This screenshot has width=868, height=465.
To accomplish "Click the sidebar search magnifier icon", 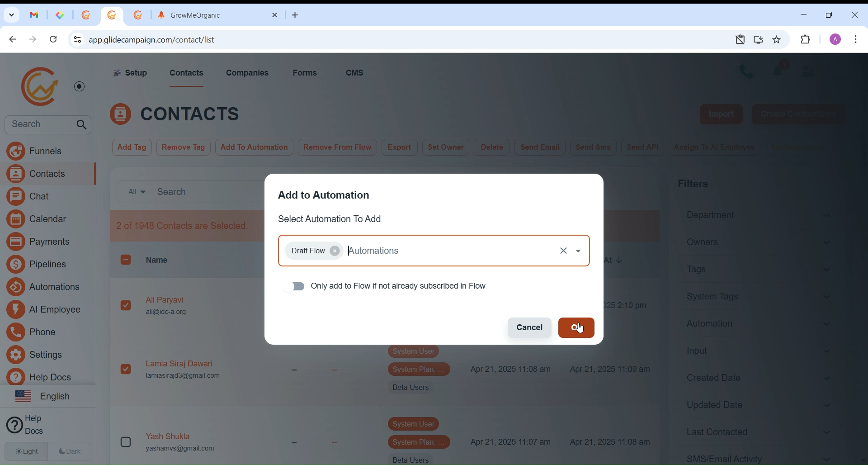I will pos(82,125).
